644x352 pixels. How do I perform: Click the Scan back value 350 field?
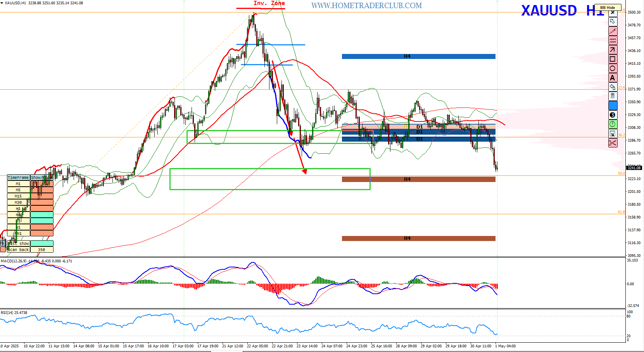click(x=42, y=250)
